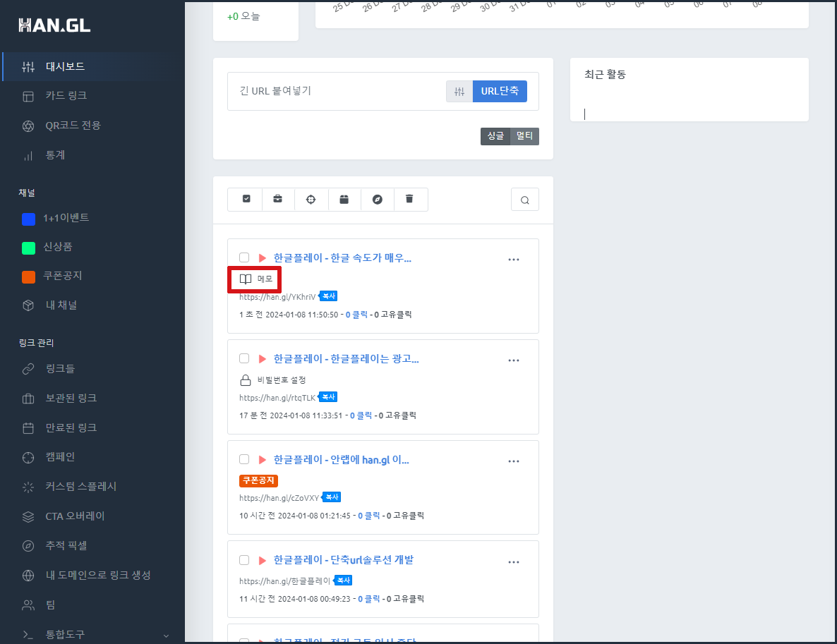This screenshot has width=837, height=644.
Task: Click the box channel toolbar icon
Action: click(x=344, y=199)
